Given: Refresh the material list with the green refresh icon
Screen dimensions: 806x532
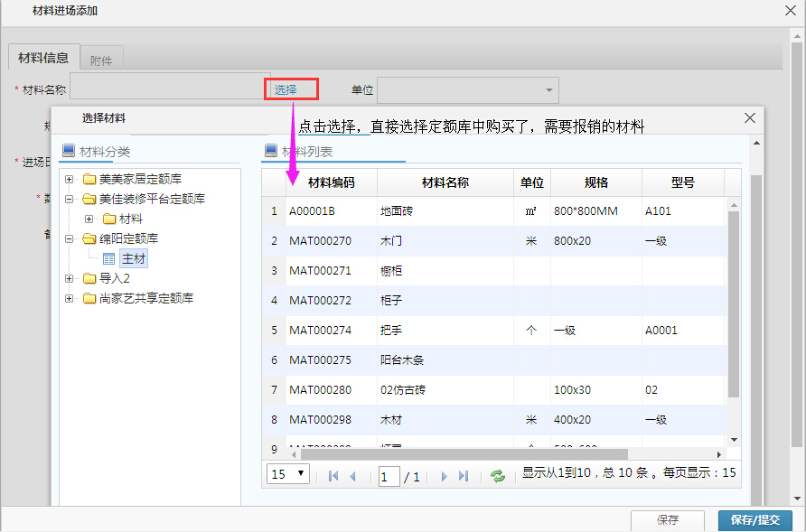Looking at the screenshot, I should [x=497, y=474].
